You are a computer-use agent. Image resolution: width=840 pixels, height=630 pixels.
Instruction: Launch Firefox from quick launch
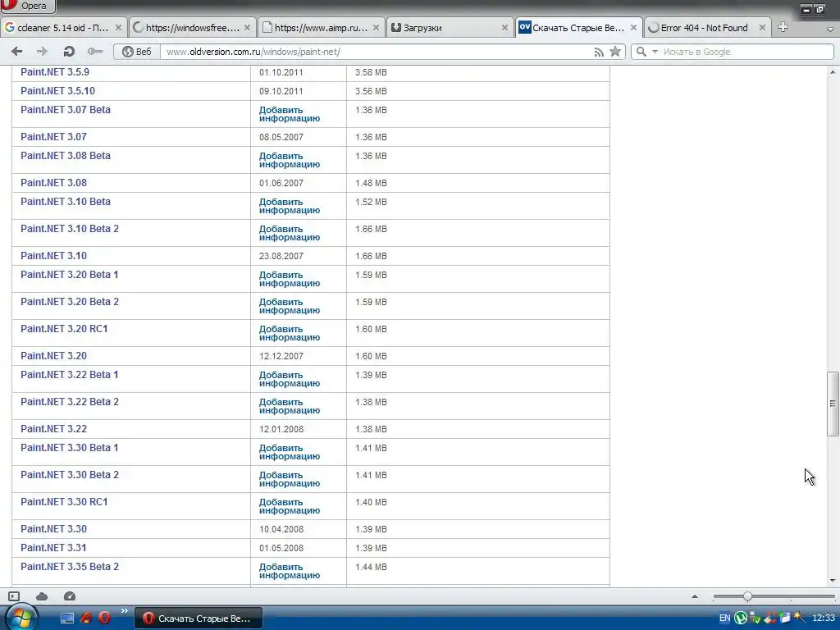[85, 619]
